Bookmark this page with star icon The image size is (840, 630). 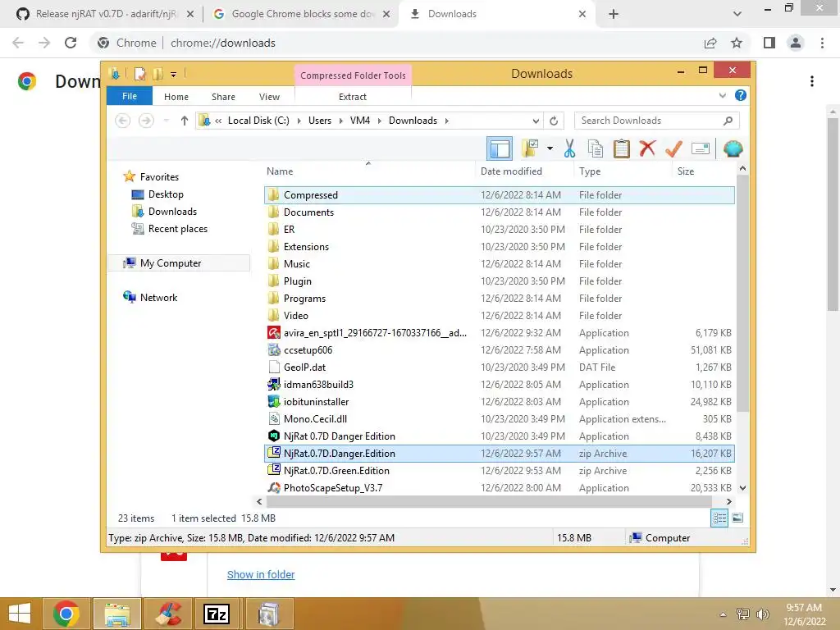737,43
